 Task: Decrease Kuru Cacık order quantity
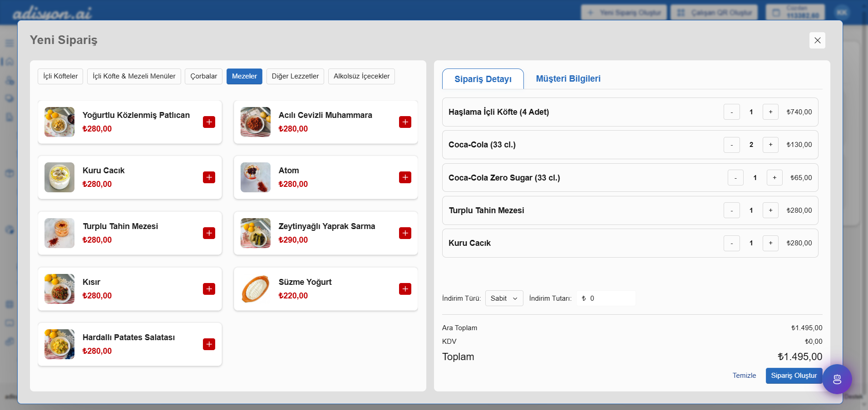731,243
